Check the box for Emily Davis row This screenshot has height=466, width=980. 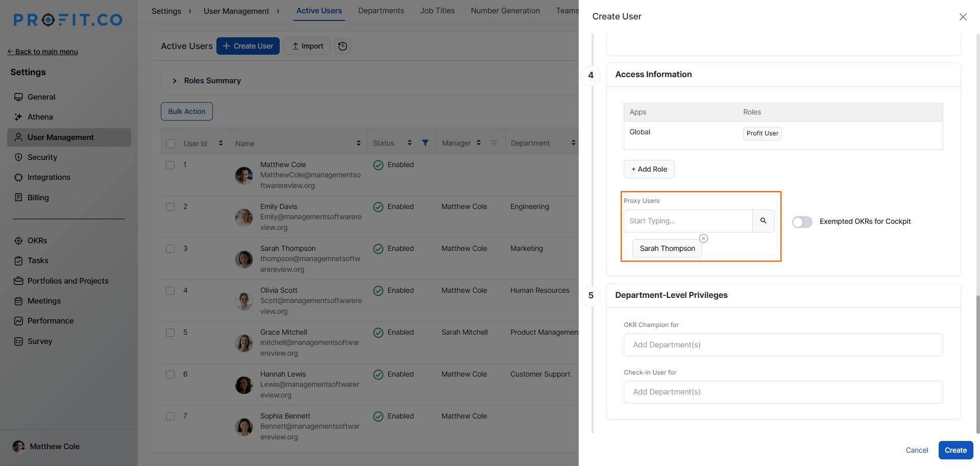(170, 207)
